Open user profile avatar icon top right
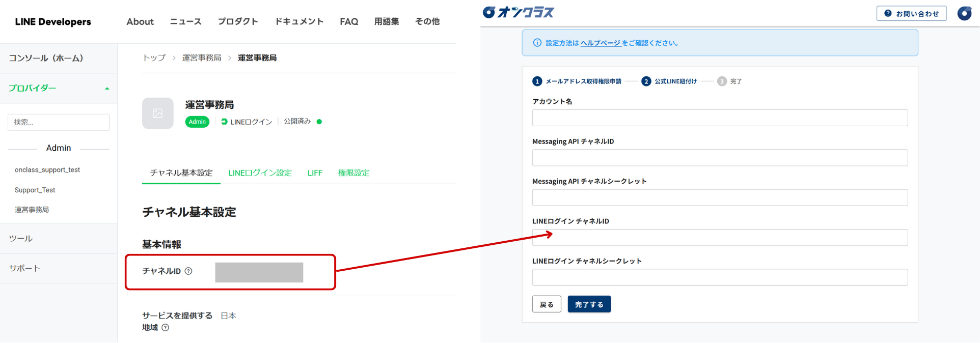The image size is (980, 343). (x=964, y=13)
